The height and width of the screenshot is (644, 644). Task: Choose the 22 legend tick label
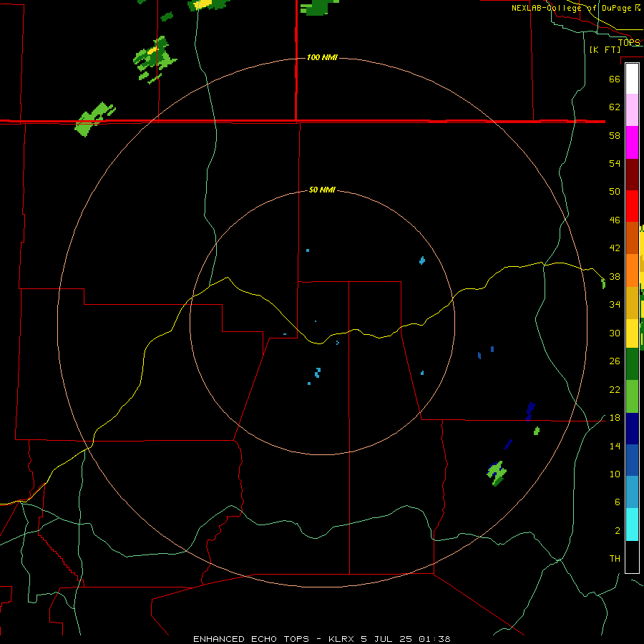tap(615, 389)
